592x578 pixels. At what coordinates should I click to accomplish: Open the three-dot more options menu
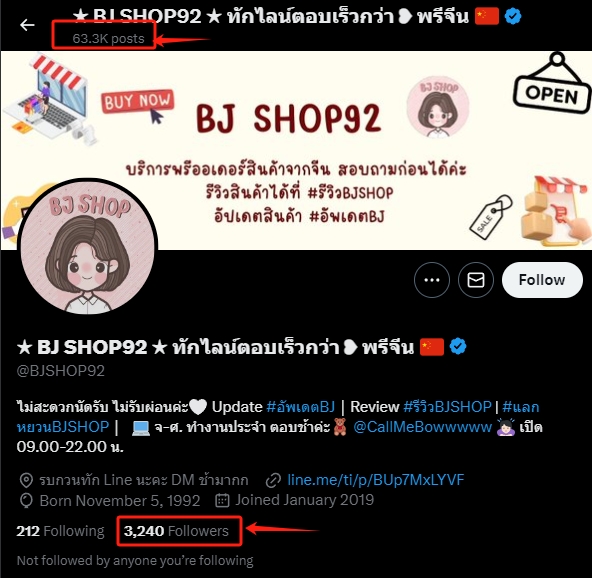coord(432,280)
